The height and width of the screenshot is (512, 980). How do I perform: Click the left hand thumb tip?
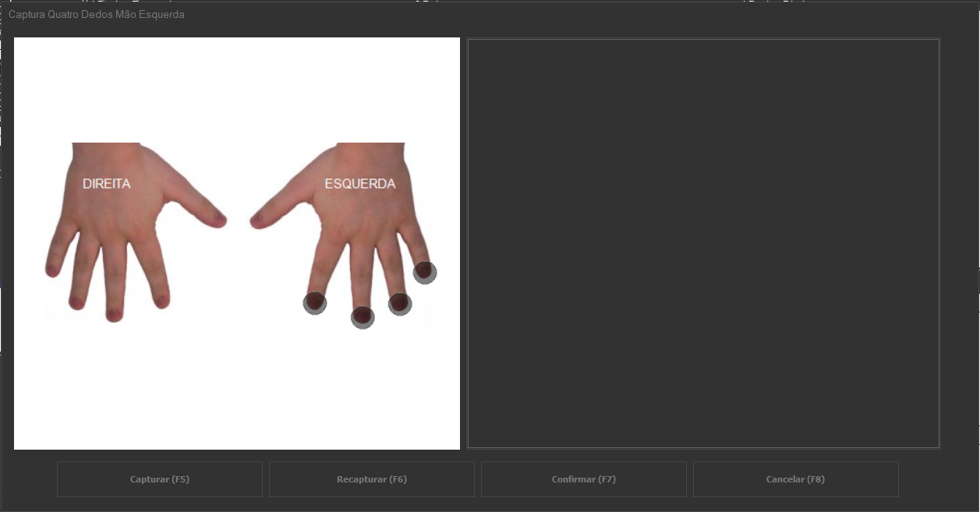tap(256, 221)
